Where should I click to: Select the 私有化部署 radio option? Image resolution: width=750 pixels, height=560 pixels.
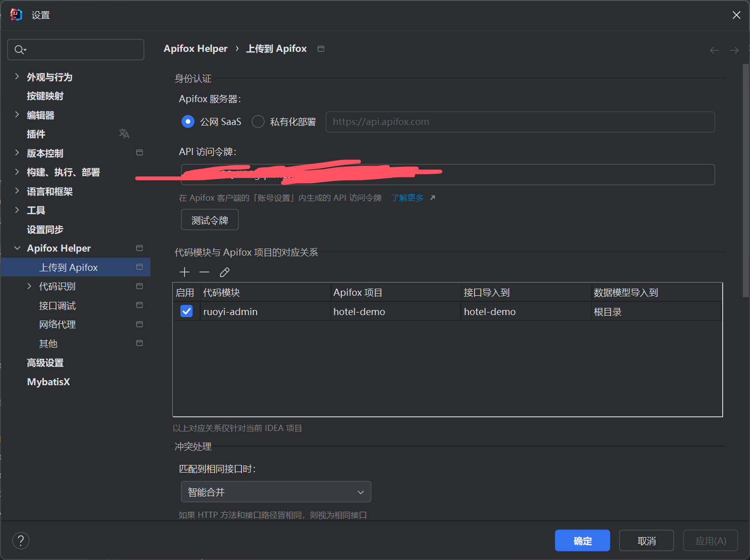[258, 122]
